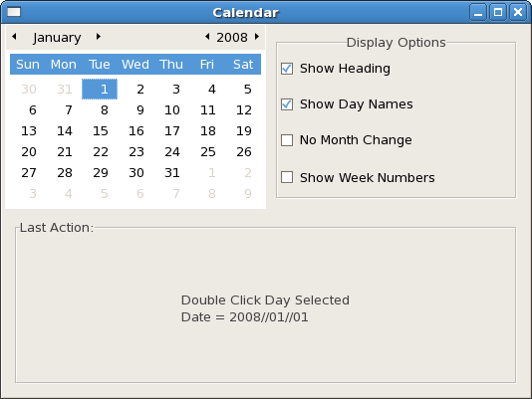Image resolution: width=532 pixels, height=399 pixels.
Task: Turn on Show Week Numbers
Action: [x=287, y=177]
